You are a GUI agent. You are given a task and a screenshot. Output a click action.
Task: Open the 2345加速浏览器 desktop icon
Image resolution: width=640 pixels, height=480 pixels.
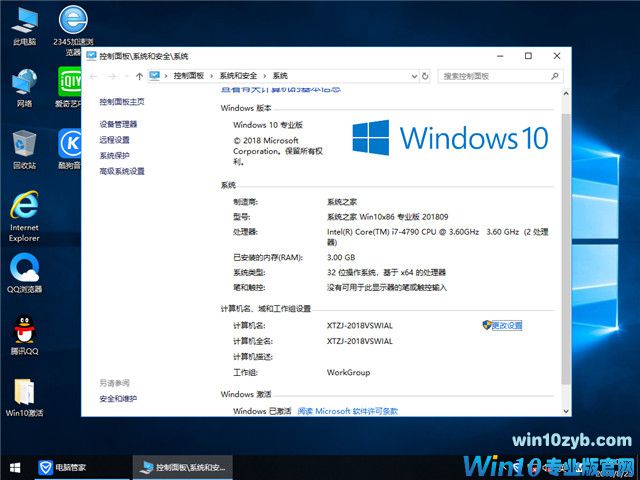tap(73, 29)
